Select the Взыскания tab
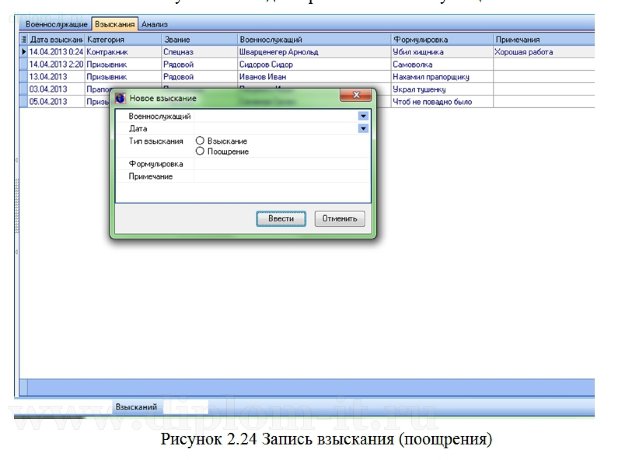 pos(115,24)
